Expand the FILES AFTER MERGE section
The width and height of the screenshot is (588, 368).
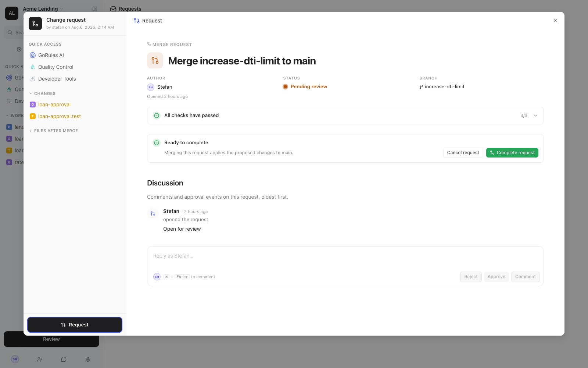coord(54,131)
